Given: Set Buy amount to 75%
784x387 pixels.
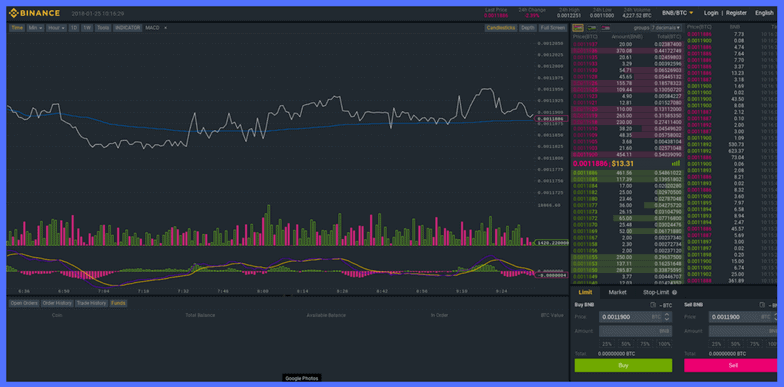Looking at the screenshot, I should [645, 344].
